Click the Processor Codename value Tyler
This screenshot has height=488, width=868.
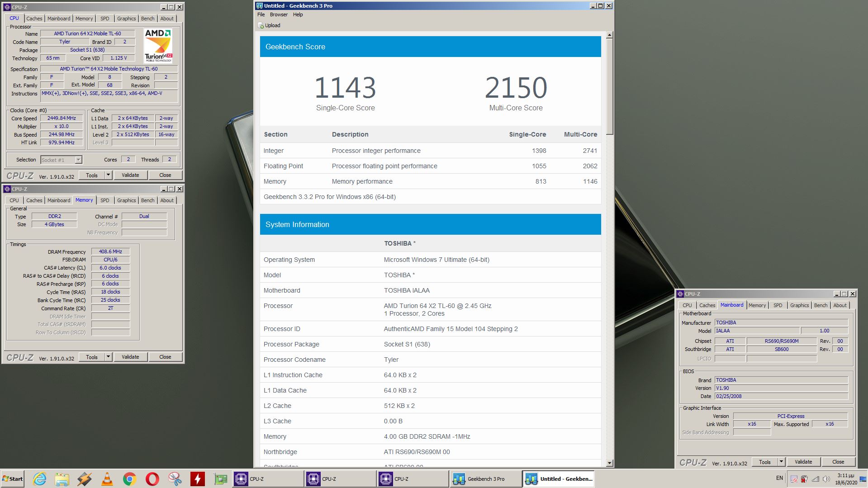(x=391, y=360)
